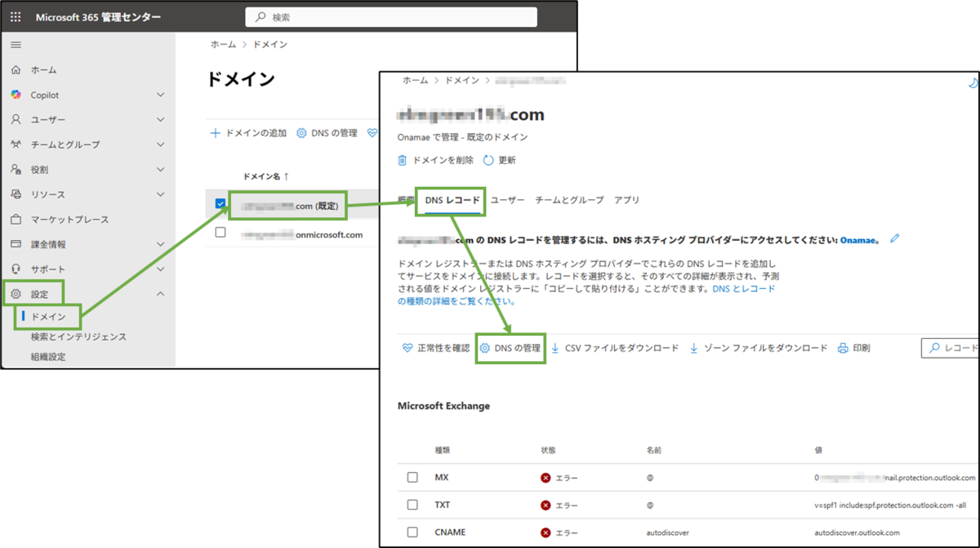
Task: Click the Billing (課金情報) card icon
Action: pos(16,244)
